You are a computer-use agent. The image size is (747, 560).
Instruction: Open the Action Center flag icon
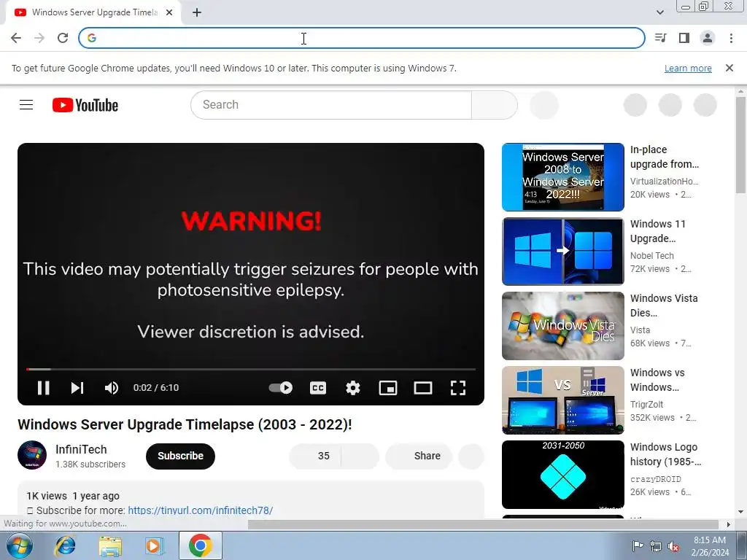[x=637, y=545]
